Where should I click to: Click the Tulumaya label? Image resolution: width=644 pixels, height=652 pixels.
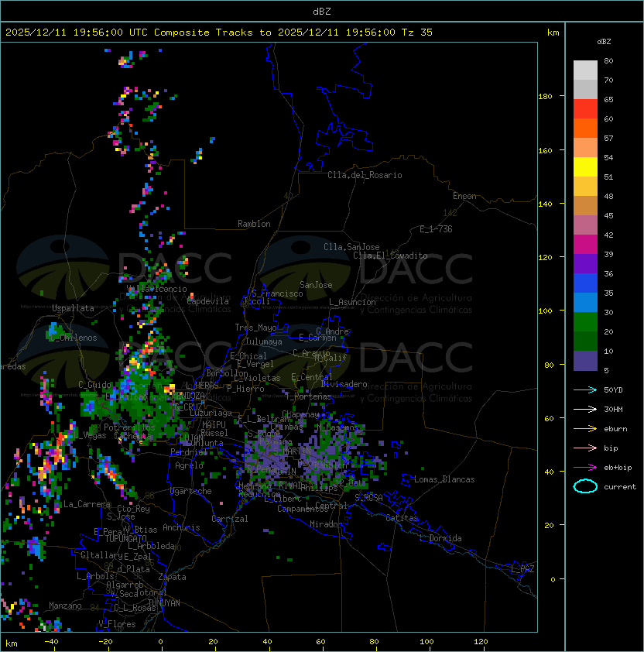(x=264, y=341)
